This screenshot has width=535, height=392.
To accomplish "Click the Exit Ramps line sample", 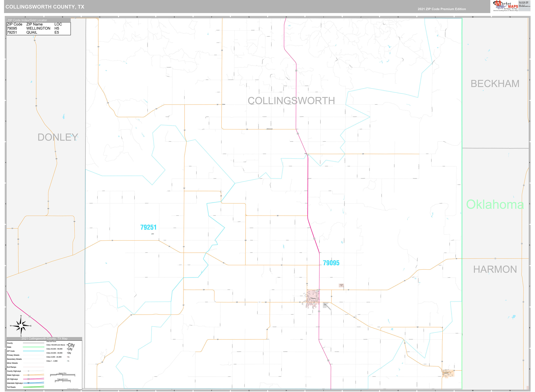I will pyautogui.click(x=33, y=367).
